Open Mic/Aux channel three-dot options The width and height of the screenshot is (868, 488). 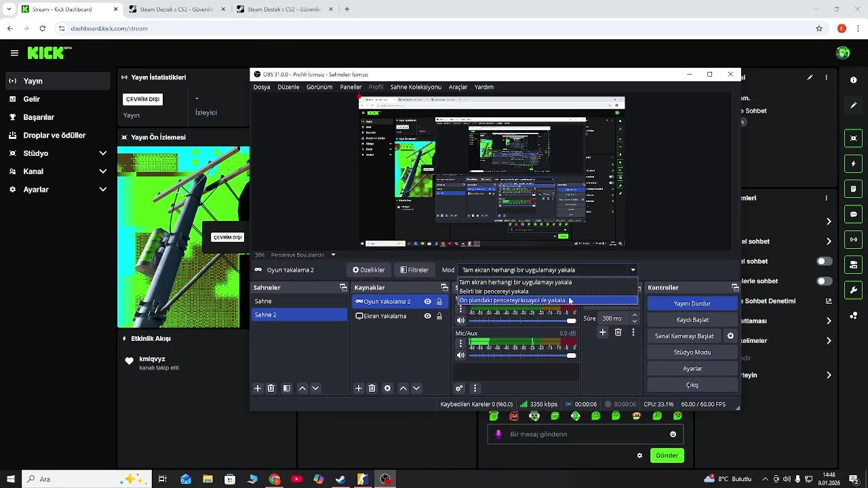click(x=460, y=344)
